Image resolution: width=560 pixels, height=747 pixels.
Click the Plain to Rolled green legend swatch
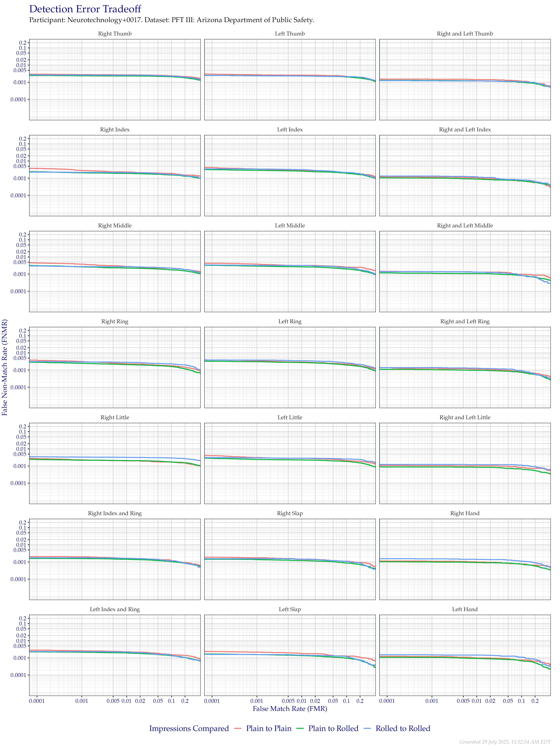tap(300, 728)
